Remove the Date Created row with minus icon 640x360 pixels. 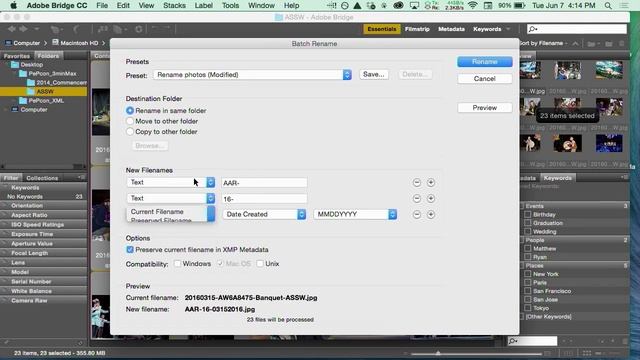[x=417, y=214]
